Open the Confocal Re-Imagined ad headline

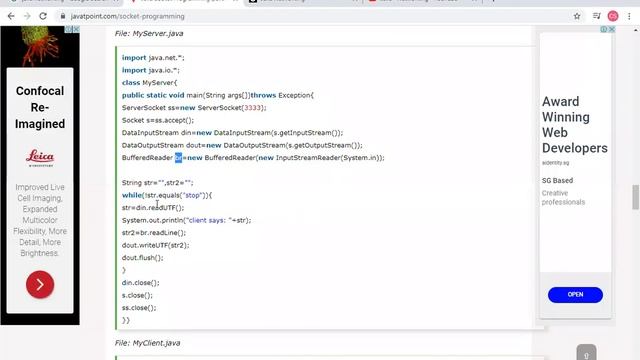tap(40, 107)
